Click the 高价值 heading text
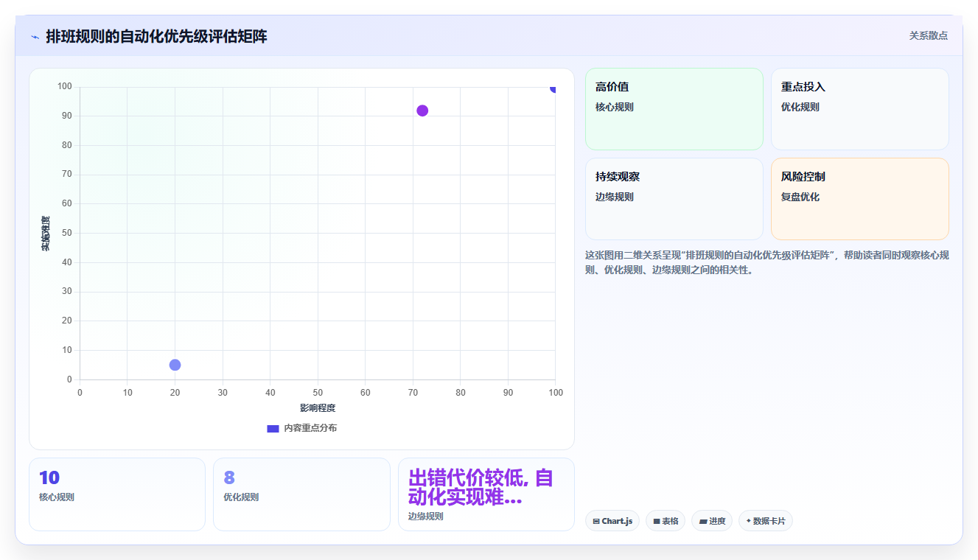Image resolution: width=978 pixels, height=560 pixels. click(612, 87)
